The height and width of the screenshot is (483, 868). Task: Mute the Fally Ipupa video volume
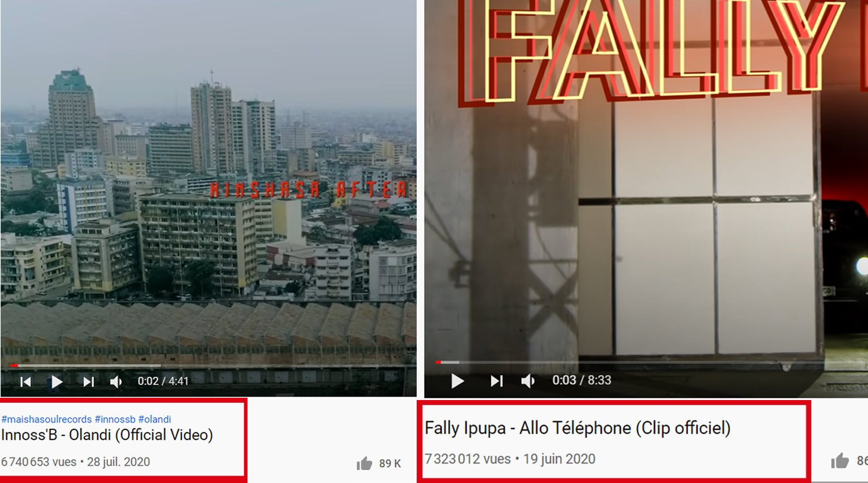click(528, 381)
